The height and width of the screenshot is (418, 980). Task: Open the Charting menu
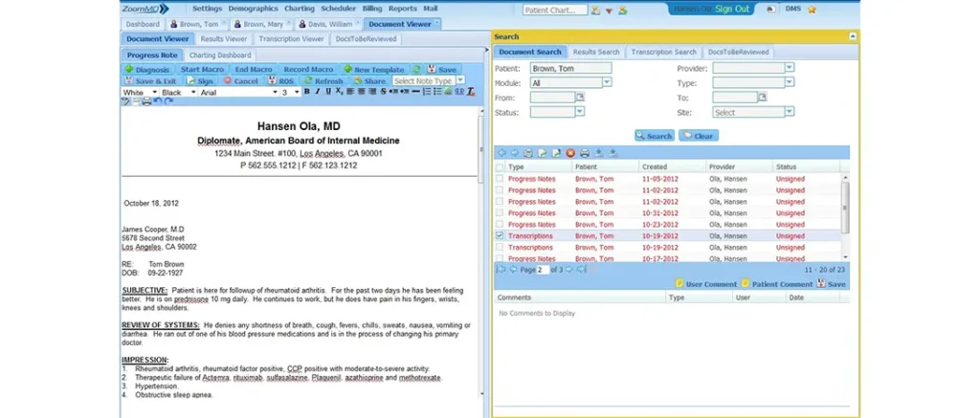(300, 9)
